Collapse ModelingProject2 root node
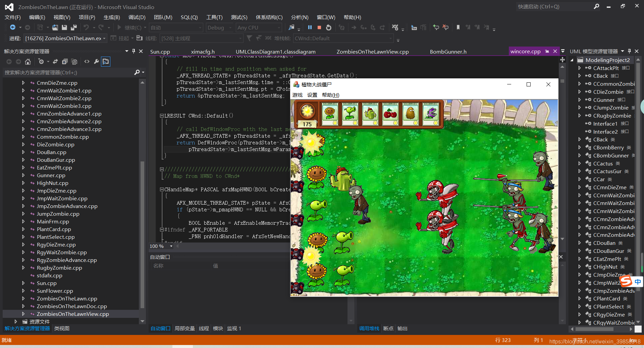 point(572,60)
